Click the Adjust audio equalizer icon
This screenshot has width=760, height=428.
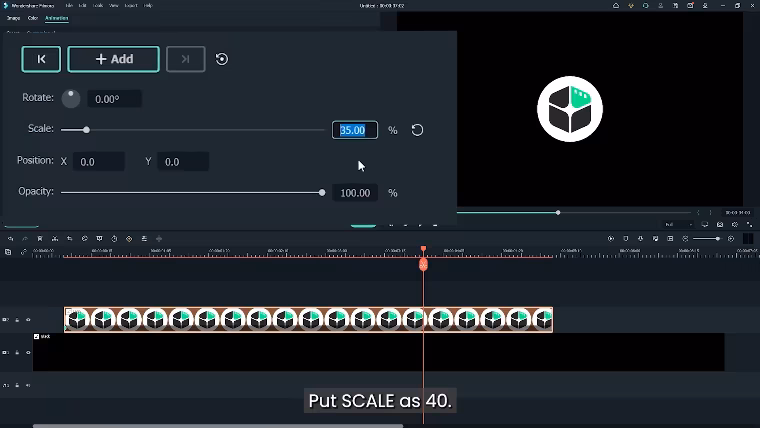point(144,238)
